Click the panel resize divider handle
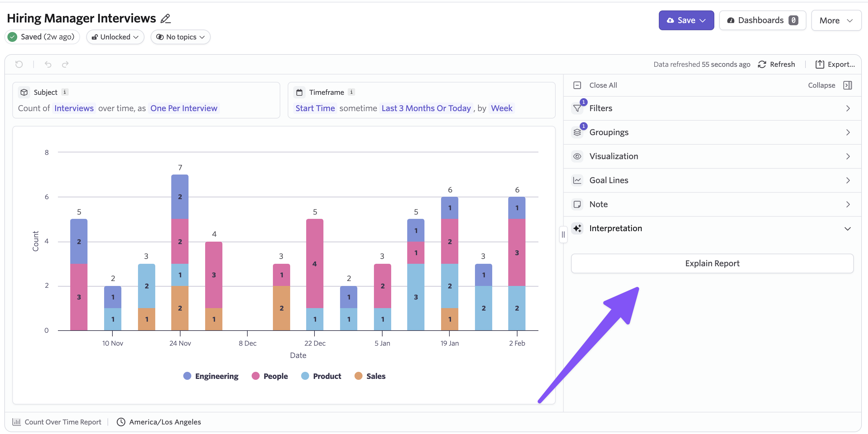This screenshot has height=434, width=868. click(x=563, y=235)
